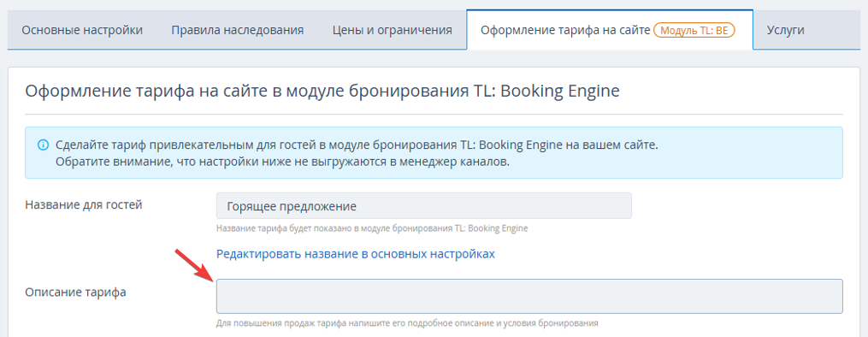This screenshot has width=868, height=337.
Task: Click into the Описание тарифа text area
Action: (529, 297)
